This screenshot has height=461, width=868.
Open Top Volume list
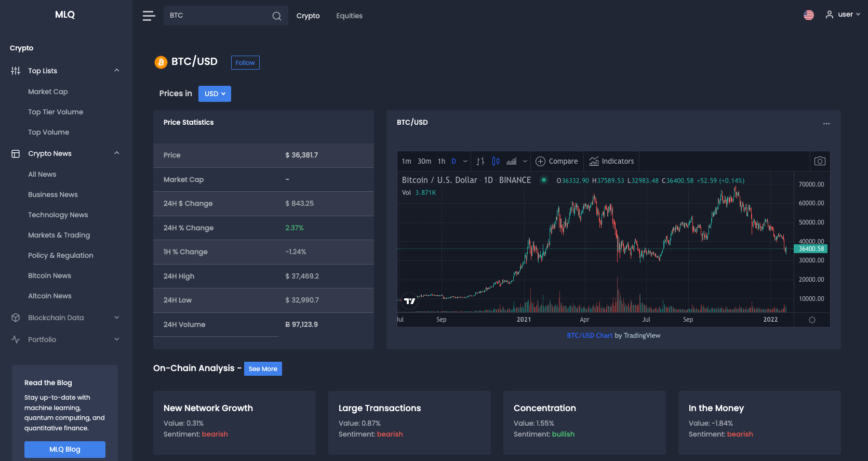click(48, 132)
